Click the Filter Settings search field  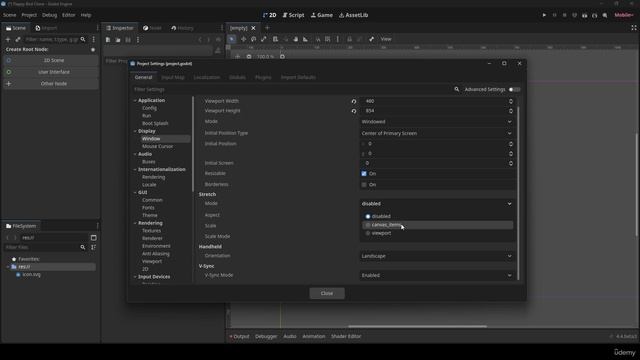coord(292,89)
